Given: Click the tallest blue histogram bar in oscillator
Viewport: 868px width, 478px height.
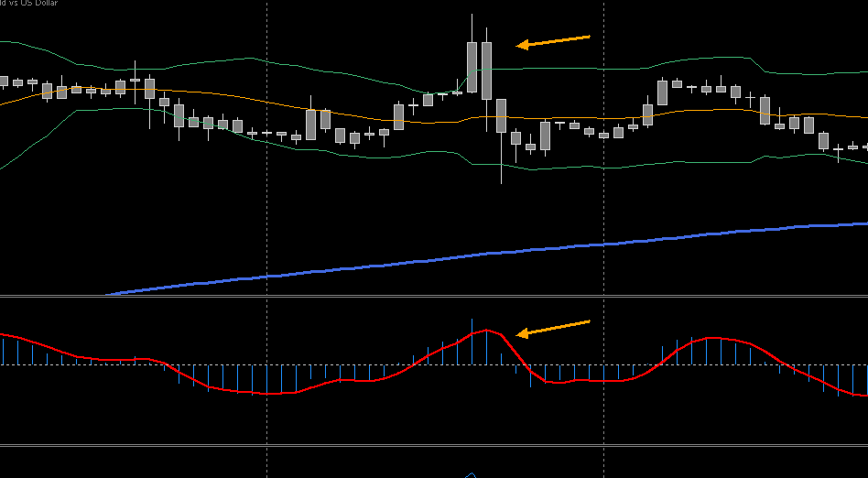Looking at the screenshot, I should 472,342.
